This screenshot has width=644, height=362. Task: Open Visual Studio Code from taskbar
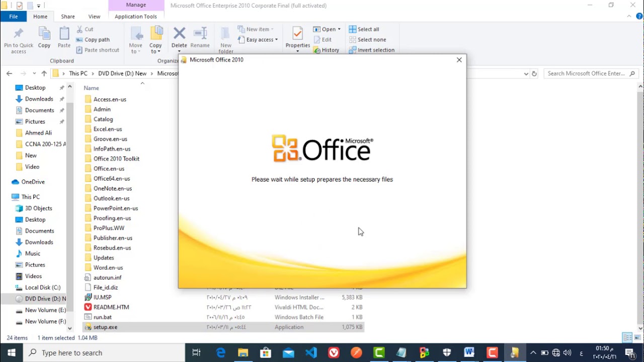coord(311,353)
